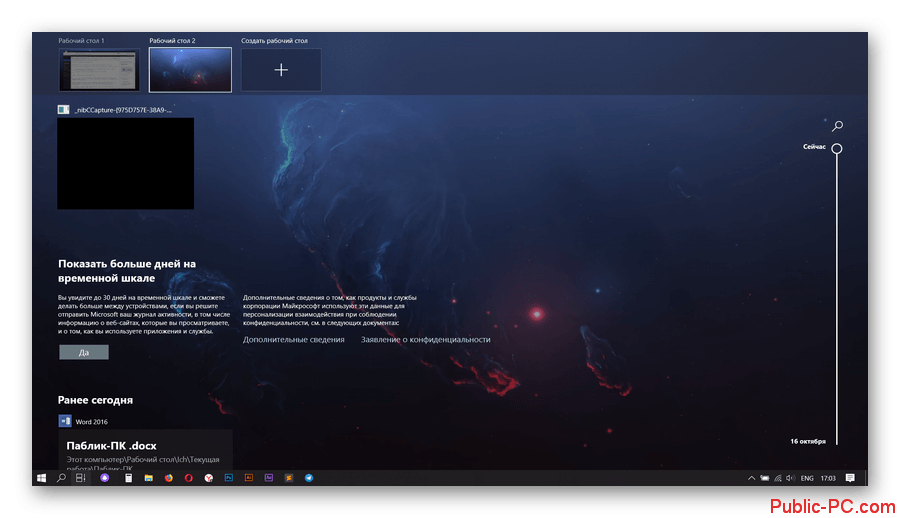
Task: Launch Firefox from the taskbar
Action: tap(168, 479)
